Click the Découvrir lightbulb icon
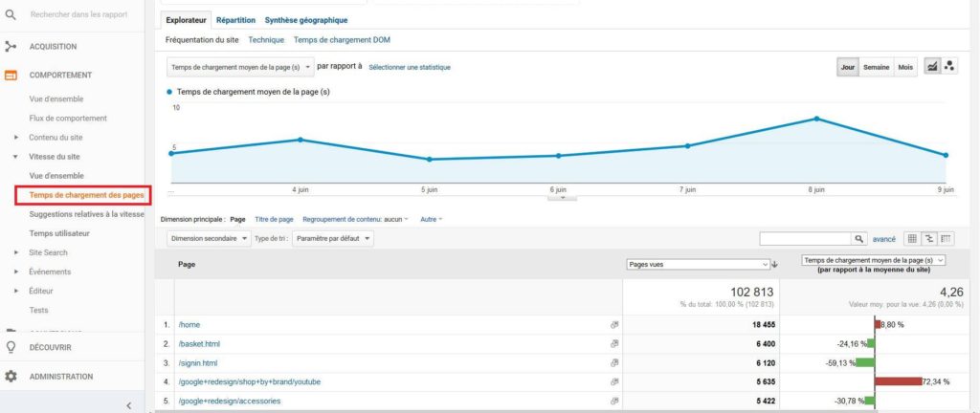The width and height of the screenshot is (980, 413). (x=11, y=347)
